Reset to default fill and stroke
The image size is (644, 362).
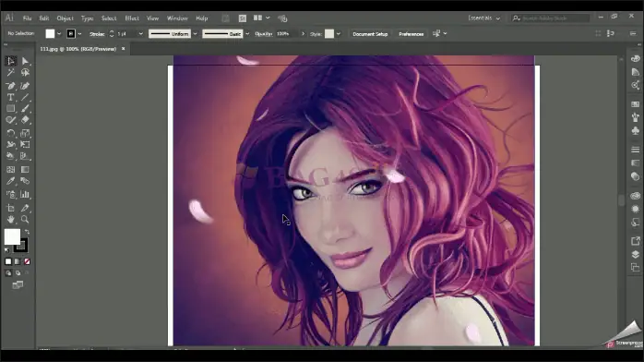tap(6, 250)
